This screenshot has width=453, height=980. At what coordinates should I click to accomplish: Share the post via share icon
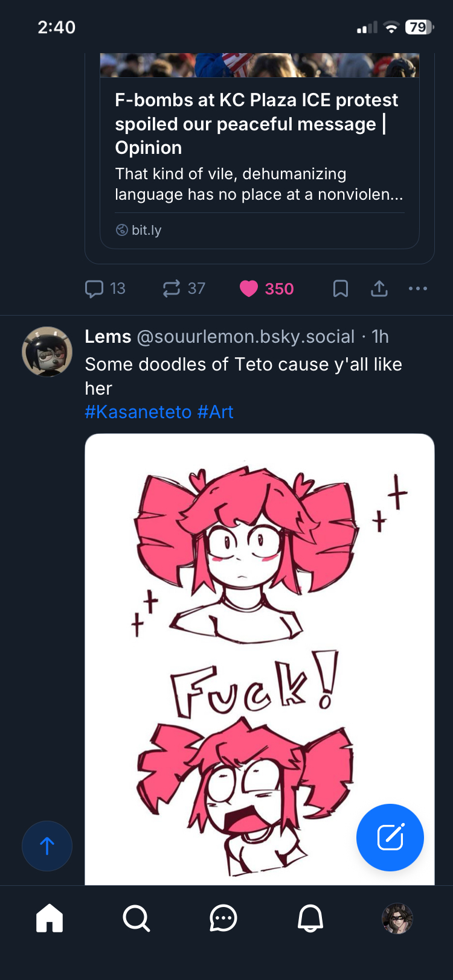[379, 289]
